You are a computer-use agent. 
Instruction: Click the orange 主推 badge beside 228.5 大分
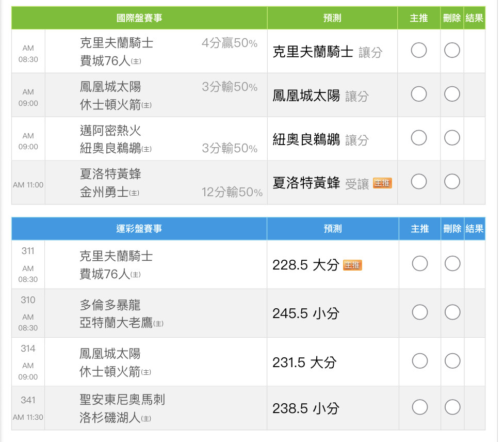click(x=352, y=265)
